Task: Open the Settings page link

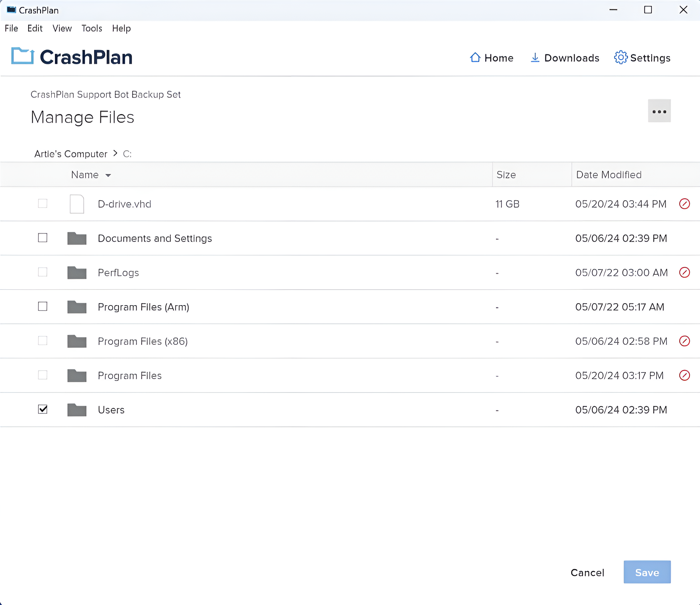Action: [x=642, y=58]
